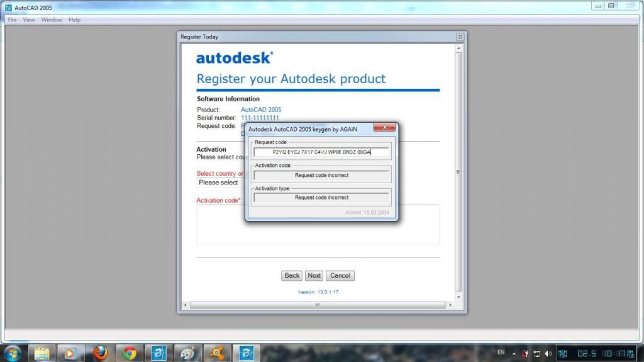Click the AutoCAD 2005 product name text
The height and width of the screenshot is (362, 644).
coord(261,110)
